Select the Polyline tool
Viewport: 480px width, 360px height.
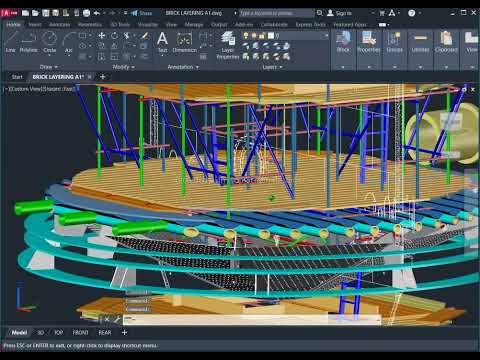pos(28,42)
